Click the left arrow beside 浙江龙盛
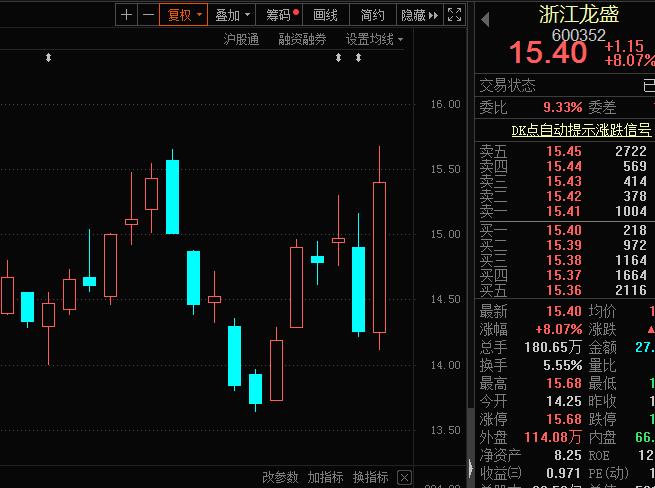This screenshot has height=488, width=655. click(x=486, y=19)
